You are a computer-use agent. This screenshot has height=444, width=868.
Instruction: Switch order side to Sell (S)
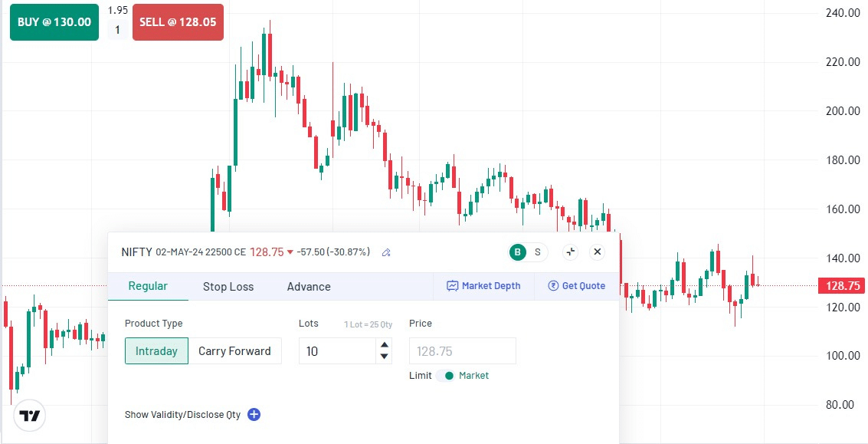click(537, 252)
